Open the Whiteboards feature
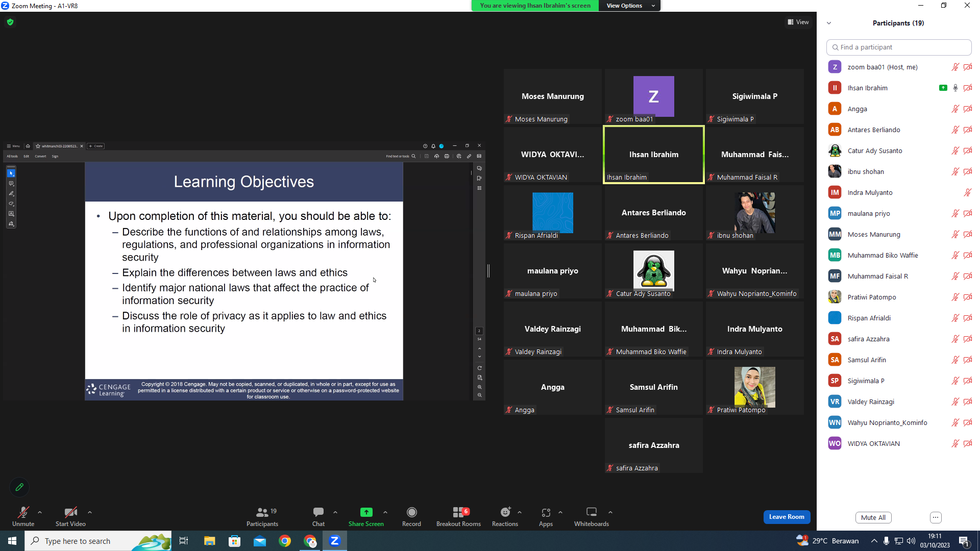The height and width of the screenshot is (551, 980). coord(592,516)
